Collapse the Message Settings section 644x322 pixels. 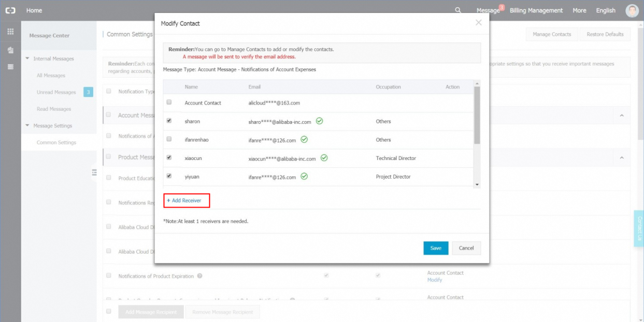tap(27, 126)
